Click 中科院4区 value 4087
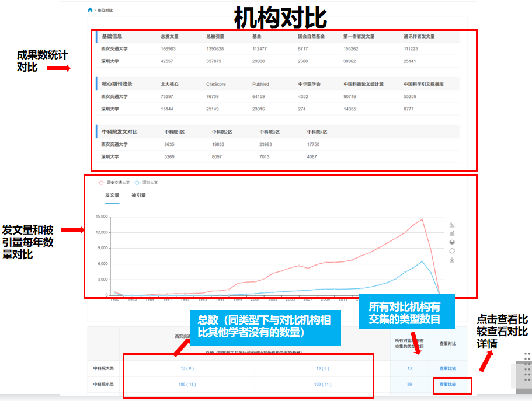 pyautogui.click(x=312, y=157)
